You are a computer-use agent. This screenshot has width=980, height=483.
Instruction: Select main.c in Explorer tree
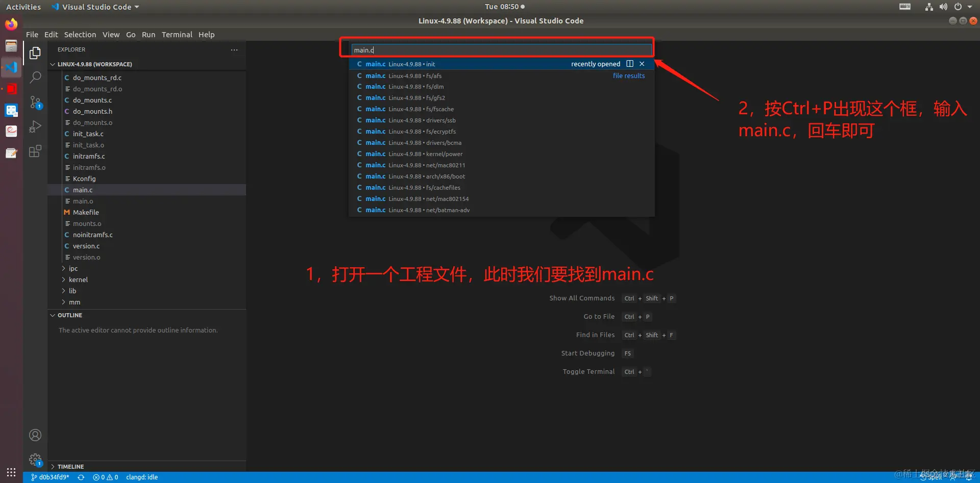(x=147, y=190)
